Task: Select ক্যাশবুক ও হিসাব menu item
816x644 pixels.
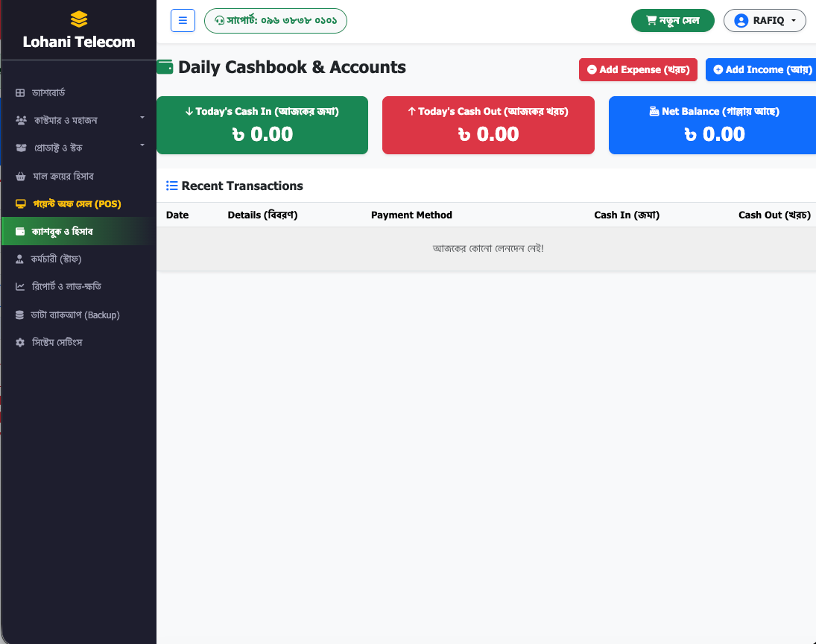Action: point(78,231)
